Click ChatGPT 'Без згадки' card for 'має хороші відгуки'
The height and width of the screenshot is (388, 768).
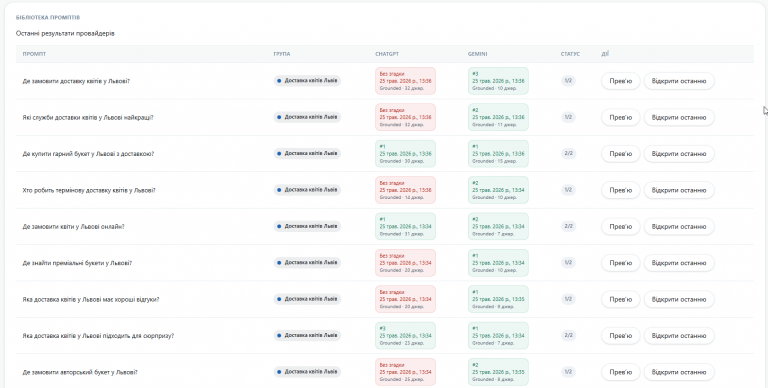tap(405, 299)
